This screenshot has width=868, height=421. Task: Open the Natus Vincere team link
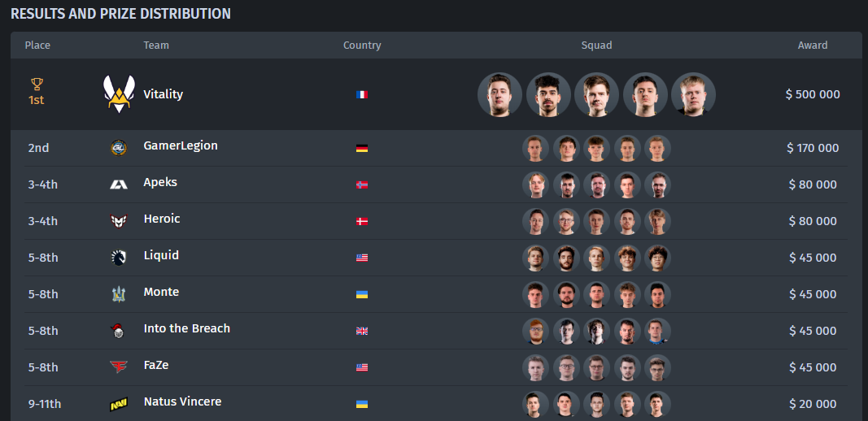click(x=183, y=401)
